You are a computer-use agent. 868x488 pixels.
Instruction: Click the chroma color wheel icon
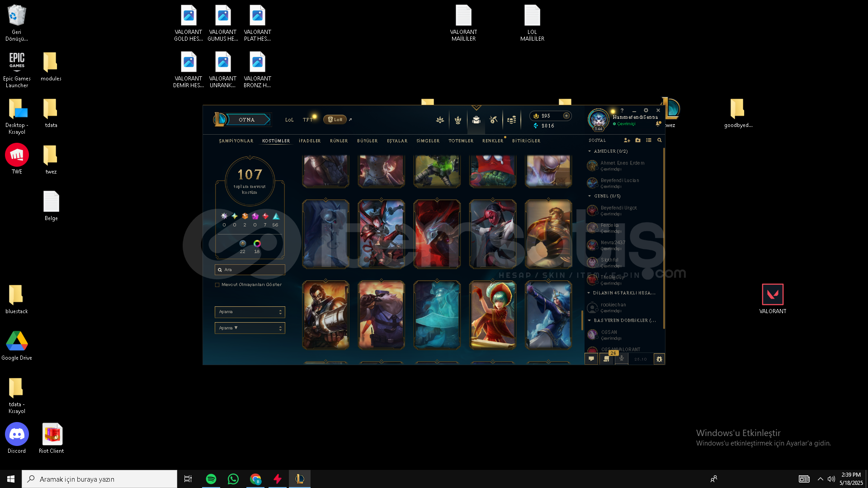pos(257,244)
